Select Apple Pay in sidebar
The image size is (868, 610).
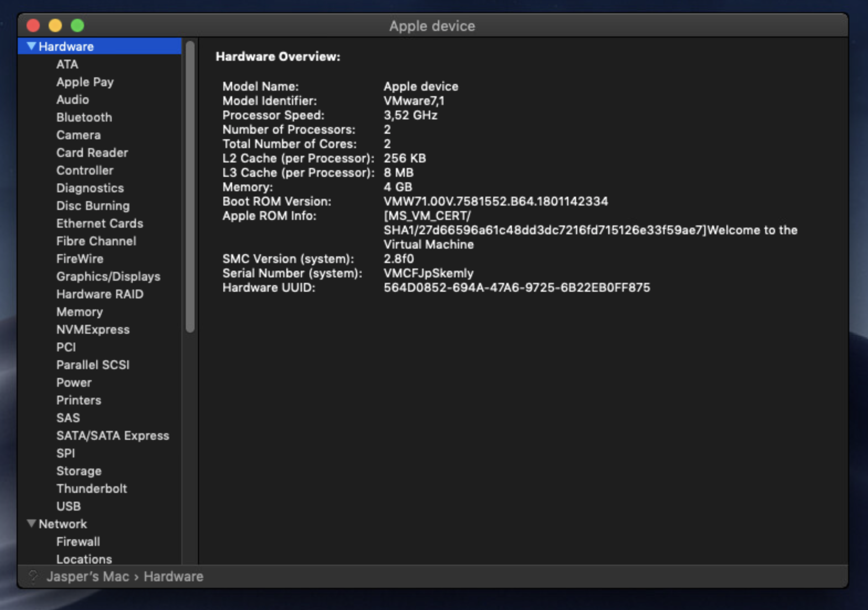pos(85,82)
